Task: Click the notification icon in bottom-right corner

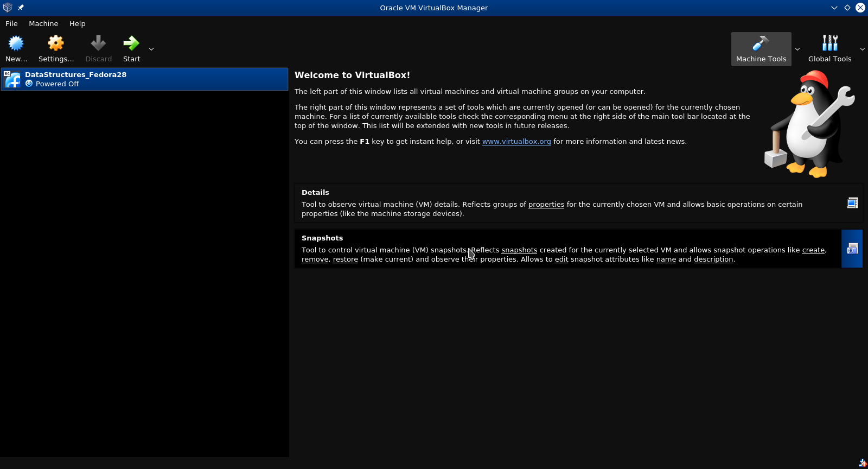Action: 863,463
